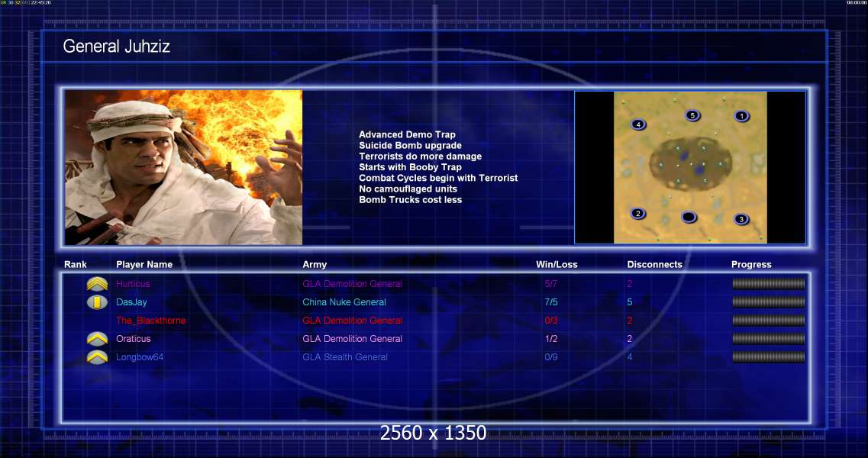
Task: Click the disconnects count for Oraticus
Action: [x=629, y=339]
